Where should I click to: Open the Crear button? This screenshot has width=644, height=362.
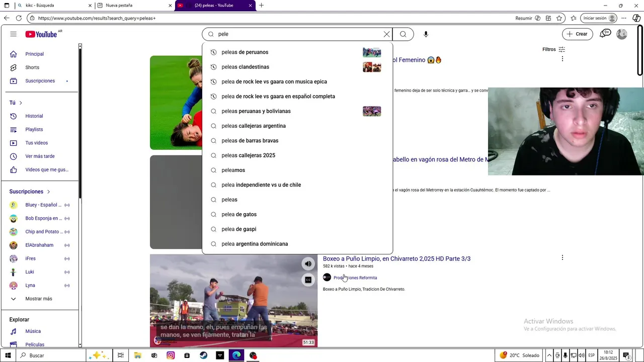[577, 34]
